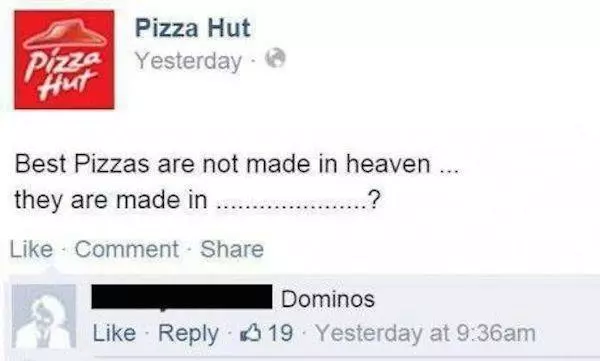Click the small pointer above the comment box
600x361 pixels.
(x=51, y=271)
